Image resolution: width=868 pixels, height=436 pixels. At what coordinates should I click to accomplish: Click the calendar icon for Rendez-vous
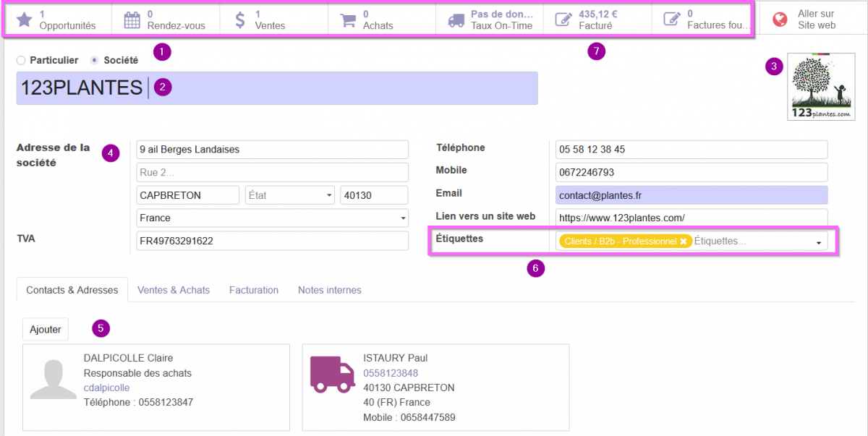click(x=132, y=20)
